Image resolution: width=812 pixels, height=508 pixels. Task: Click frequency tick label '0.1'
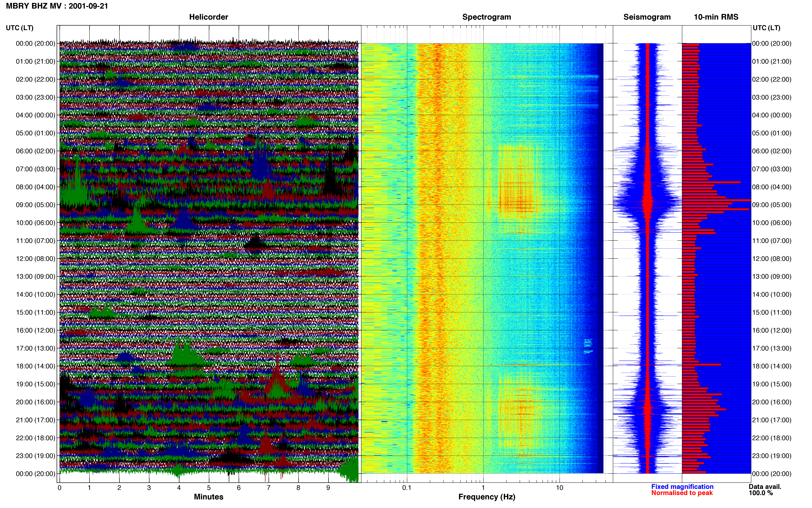pos(407,488)
